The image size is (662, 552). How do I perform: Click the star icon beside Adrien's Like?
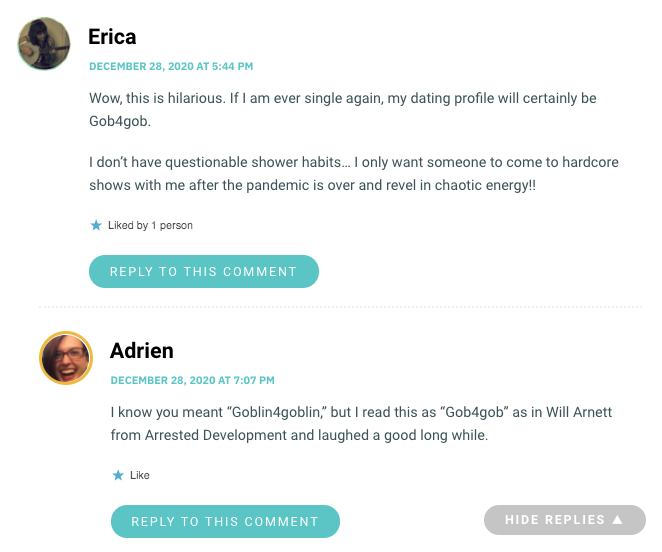click(118, 475)
